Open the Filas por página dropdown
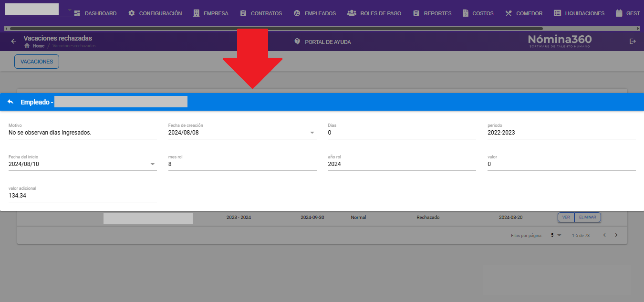Image resolution: width=644 pixels, height=302 pixels. (556, 235)
